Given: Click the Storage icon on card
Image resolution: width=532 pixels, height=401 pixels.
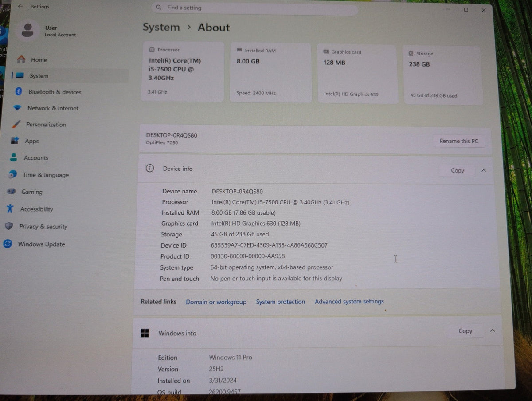Looking at the screenshot, I should (411, 53).
